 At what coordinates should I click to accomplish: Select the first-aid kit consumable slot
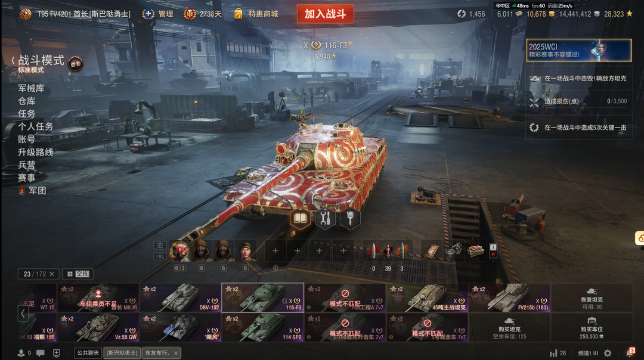click(x=431, y=251)
